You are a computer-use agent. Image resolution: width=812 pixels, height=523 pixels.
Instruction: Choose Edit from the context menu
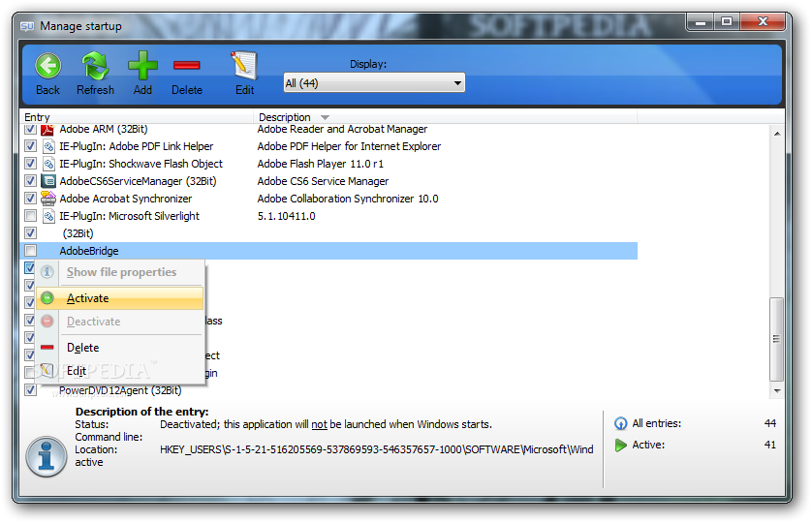click(119, 371)
